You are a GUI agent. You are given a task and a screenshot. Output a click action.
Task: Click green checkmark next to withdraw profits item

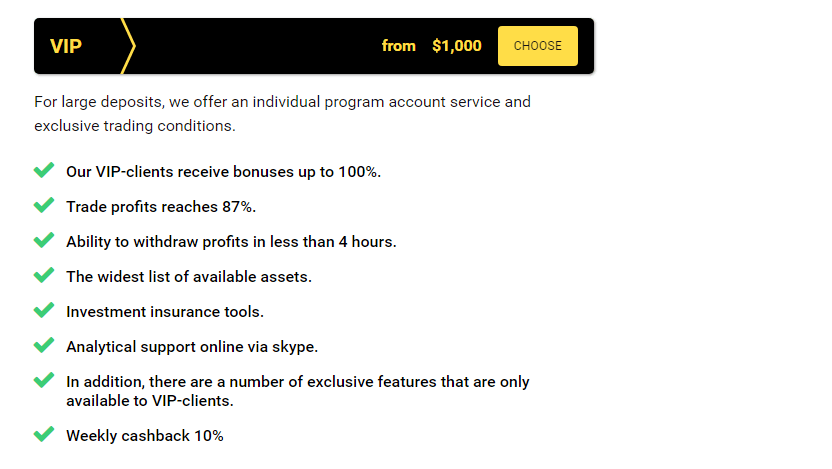44,240
